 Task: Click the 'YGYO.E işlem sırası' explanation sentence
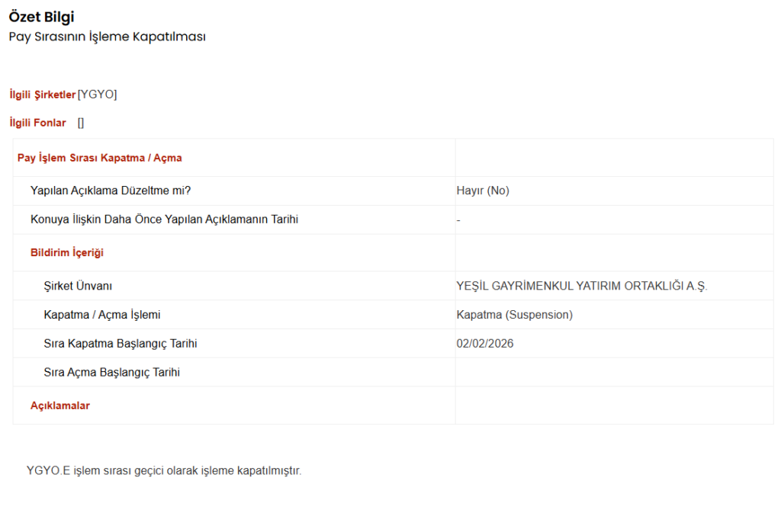tap(164, 470)
